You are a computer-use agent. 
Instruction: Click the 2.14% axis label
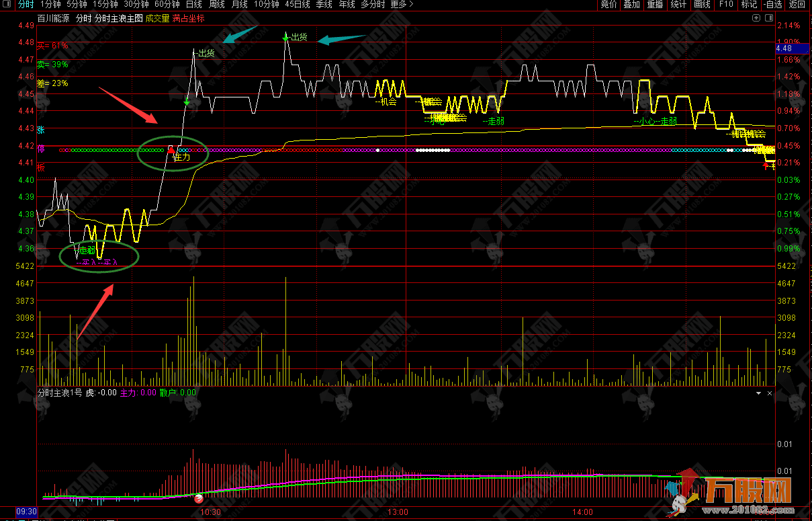pyautogui.click(x=788, y=26)
